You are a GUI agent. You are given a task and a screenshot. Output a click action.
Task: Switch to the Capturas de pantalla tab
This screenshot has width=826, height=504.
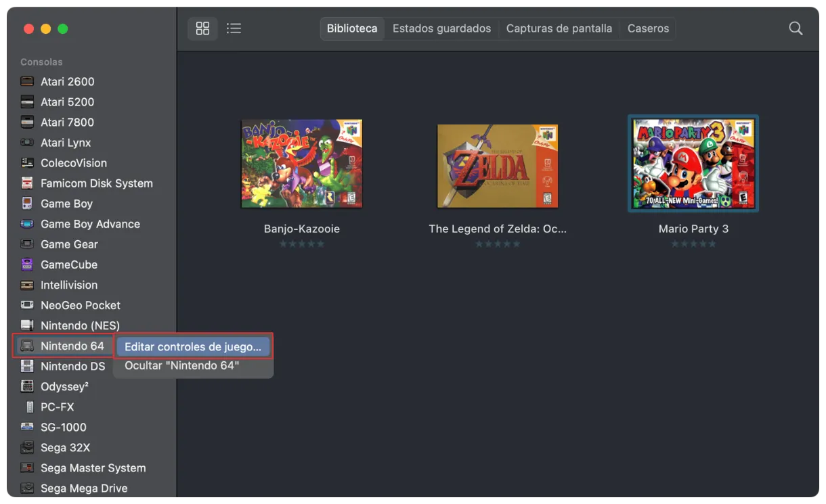tap(559, 28)
